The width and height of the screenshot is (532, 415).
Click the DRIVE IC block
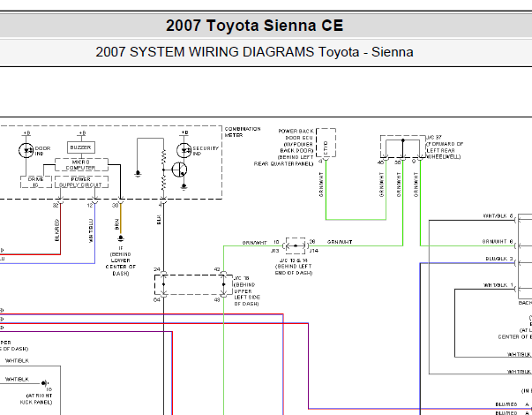click(x=36, y=182)
